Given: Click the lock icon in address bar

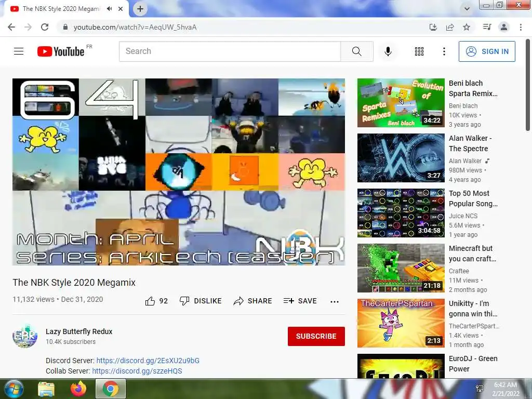Looking at the screenshot, I should [x=65, y=27].
